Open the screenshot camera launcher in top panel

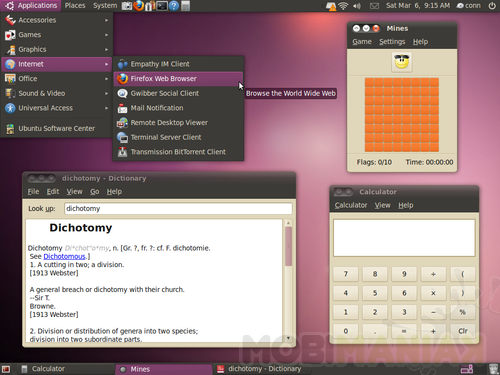tap(127, 6)
